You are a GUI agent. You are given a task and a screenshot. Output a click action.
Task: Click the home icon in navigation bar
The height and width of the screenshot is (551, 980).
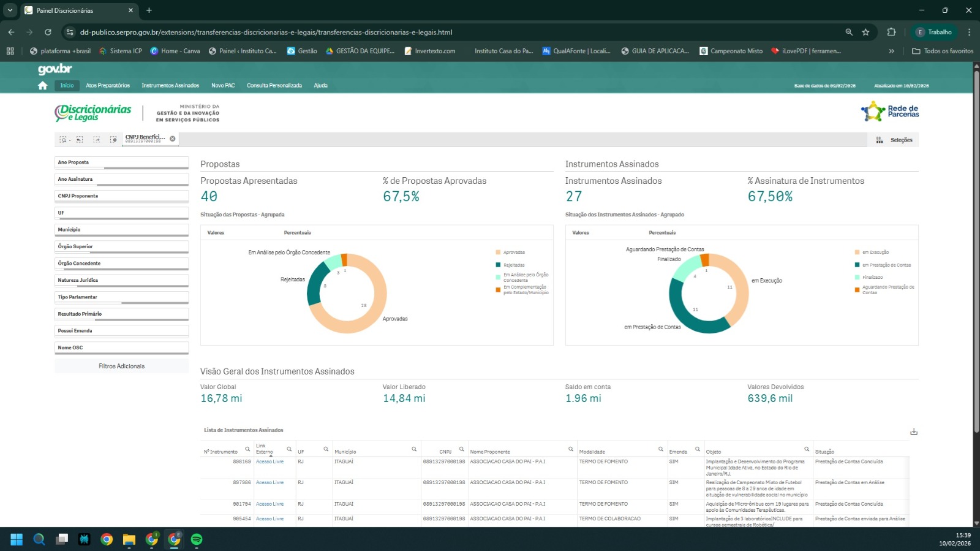point(42,86)
